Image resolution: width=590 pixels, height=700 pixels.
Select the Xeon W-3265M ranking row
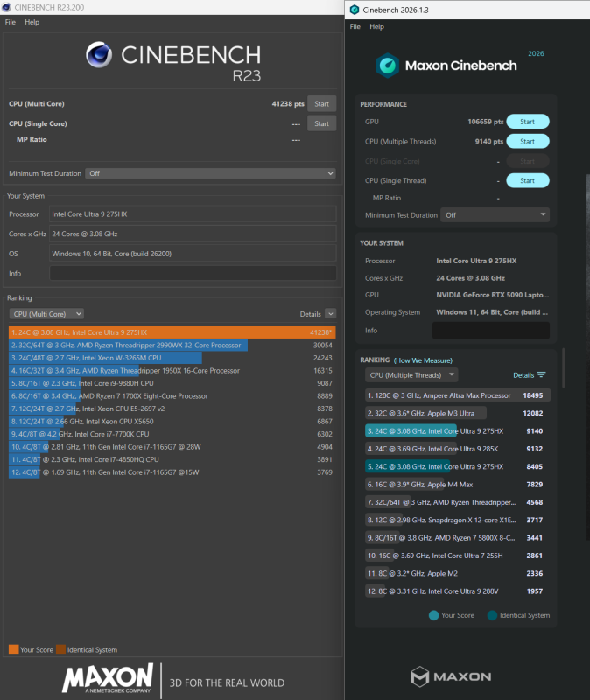click(172, 358)
